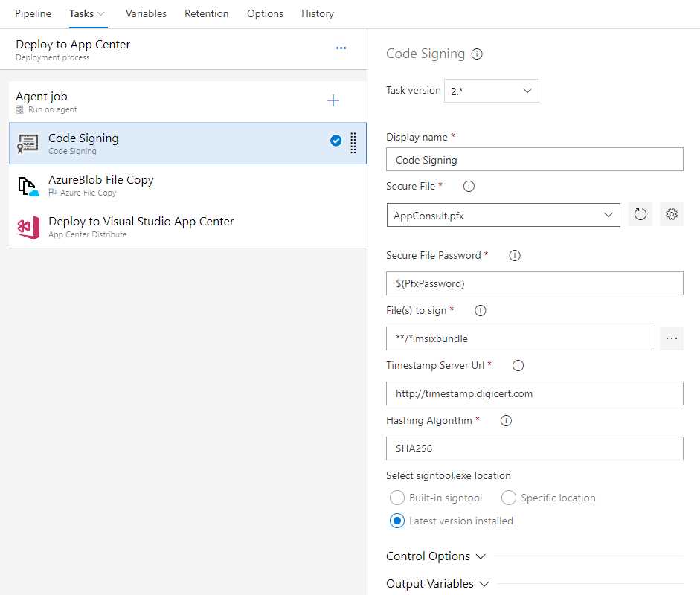Select Latest version installed option
Screen dimensions: 700x595
point(396,521)
